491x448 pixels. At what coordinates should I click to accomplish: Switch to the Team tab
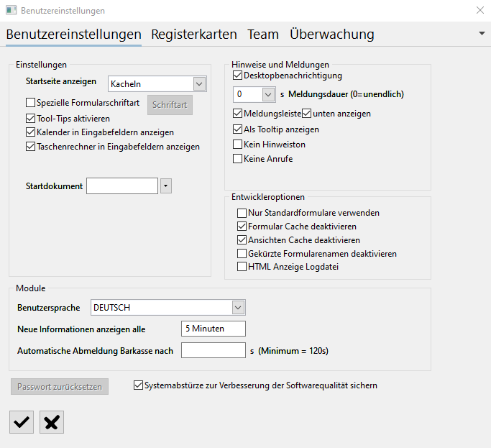click(263, 34)
